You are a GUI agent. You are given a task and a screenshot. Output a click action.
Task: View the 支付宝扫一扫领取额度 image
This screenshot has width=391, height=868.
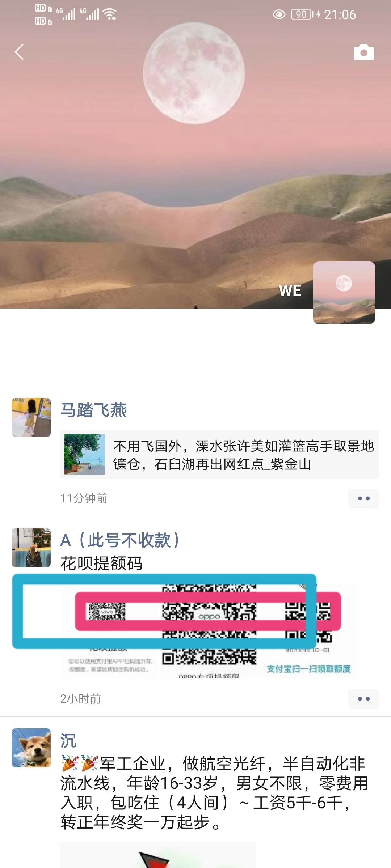(308, 631)
